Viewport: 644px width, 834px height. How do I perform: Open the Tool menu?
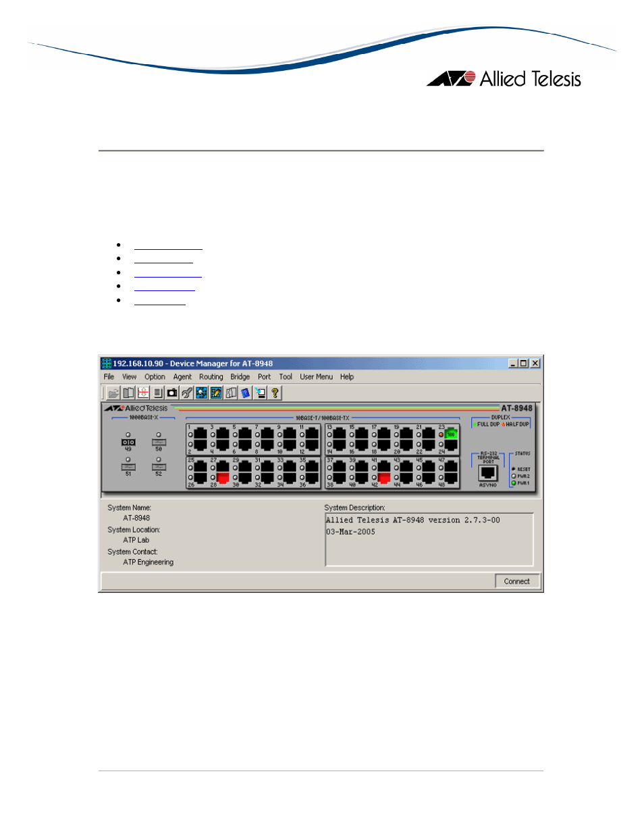tap(286, 377)
